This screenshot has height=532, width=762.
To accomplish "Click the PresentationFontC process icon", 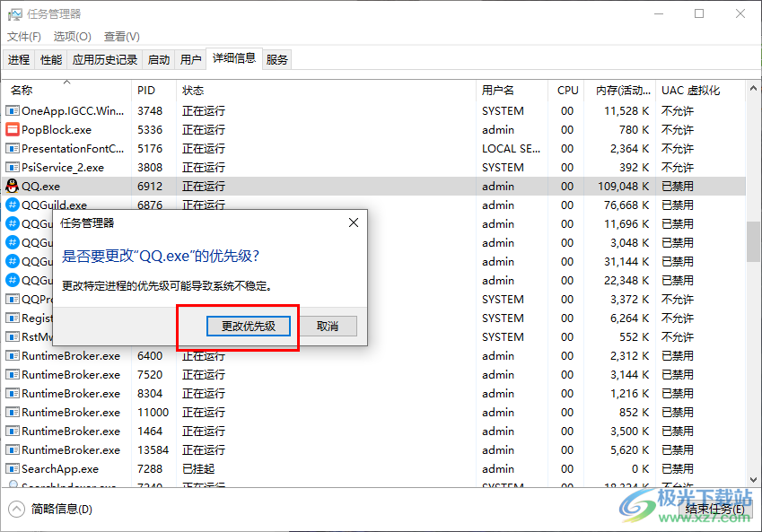I will [x=13, y=149].
